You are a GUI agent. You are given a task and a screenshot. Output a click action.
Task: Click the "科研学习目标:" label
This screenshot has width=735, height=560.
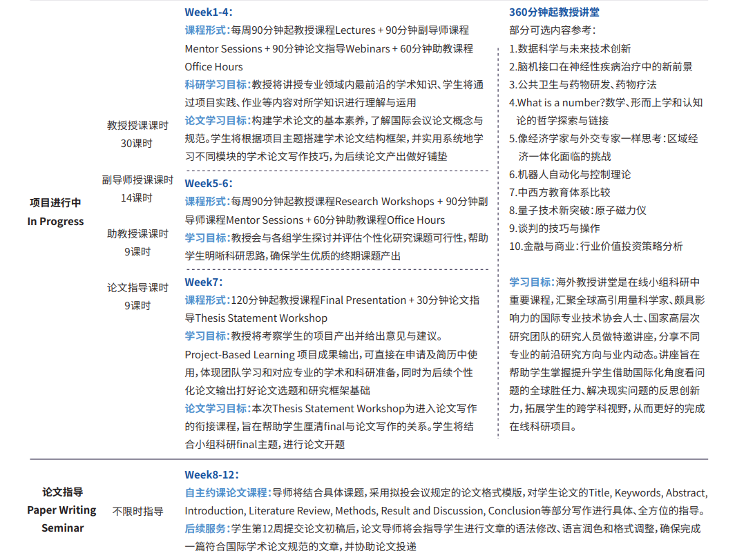click(218, 84)
